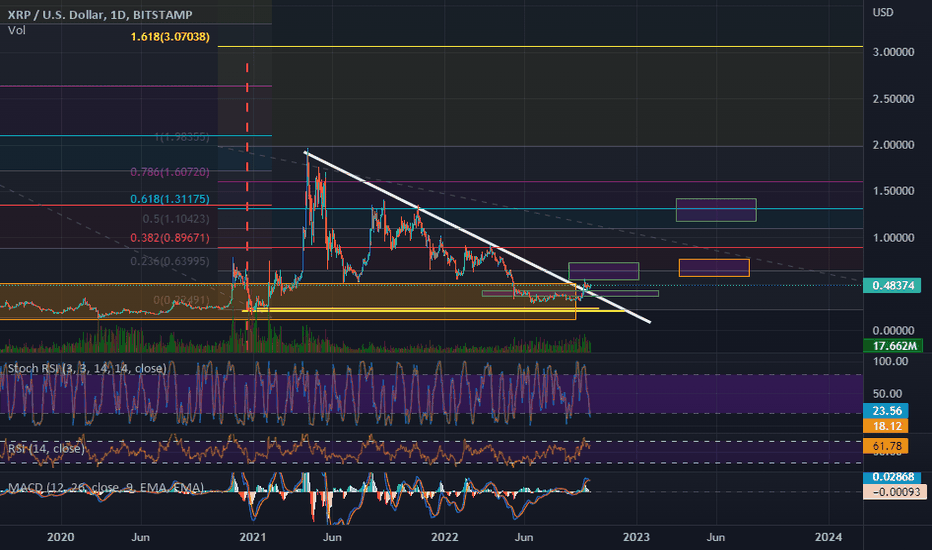
Task: Click the 100.00 Stoch RSI scale value
Action: 890,362
